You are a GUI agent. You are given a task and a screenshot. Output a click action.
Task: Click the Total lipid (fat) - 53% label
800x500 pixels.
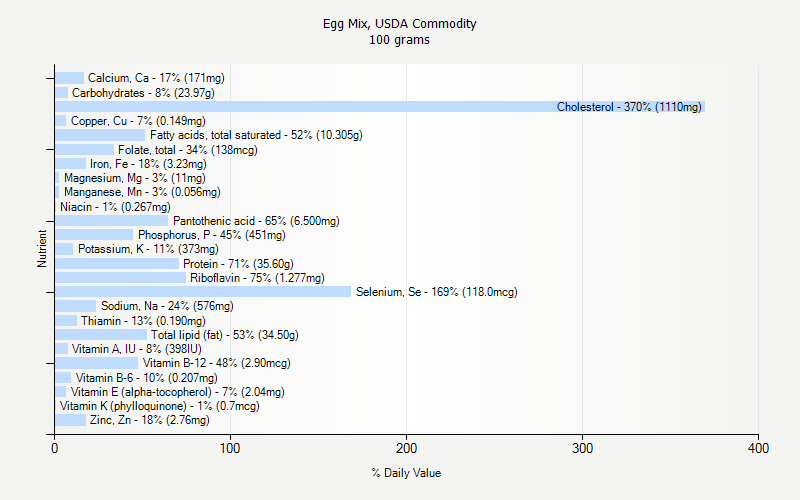pyautogui.click(x=224, y=335)
